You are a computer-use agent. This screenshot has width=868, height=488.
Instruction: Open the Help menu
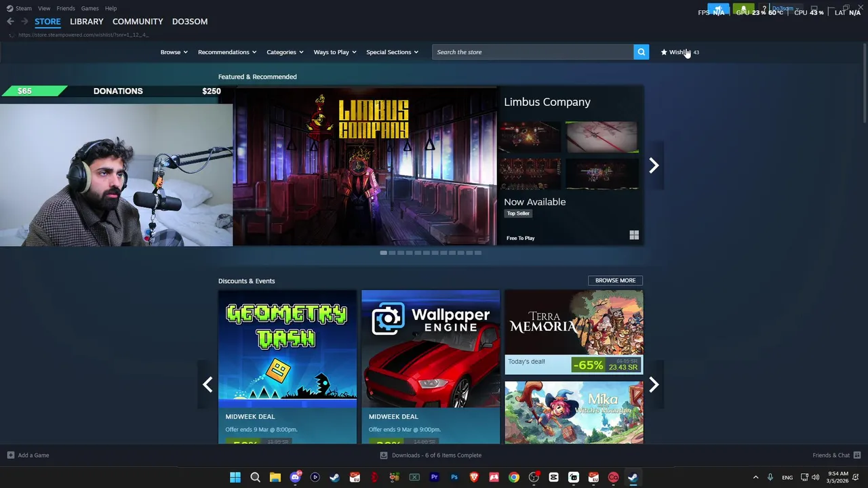pos(111,8)
